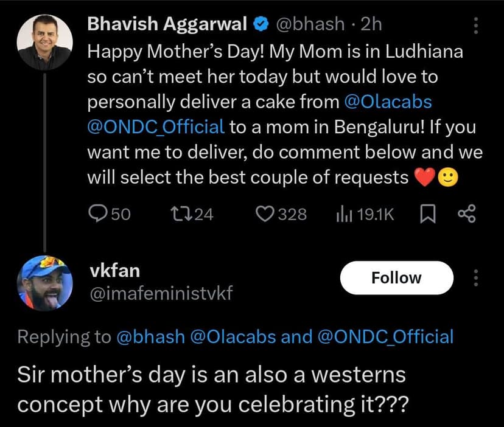
Task: Click @bhash in the Replying to line
Action: 150,337
